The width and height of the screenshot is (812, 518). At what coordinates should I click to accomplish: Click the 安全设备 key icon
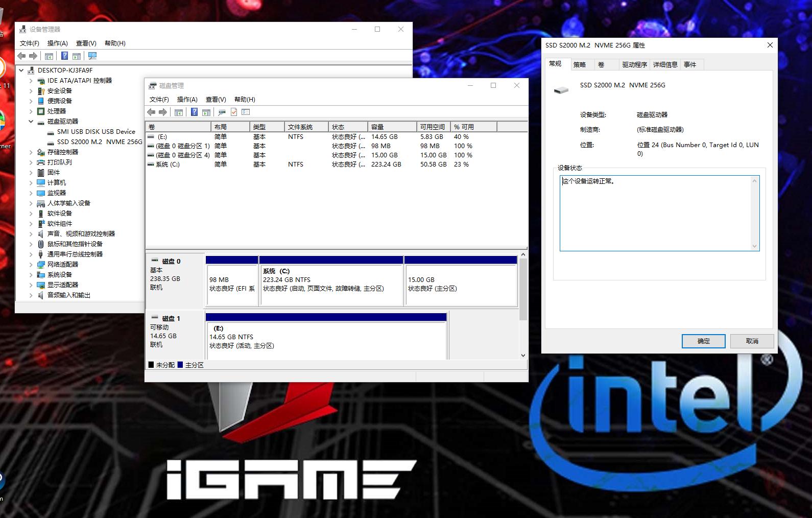[x=41, y=91]
